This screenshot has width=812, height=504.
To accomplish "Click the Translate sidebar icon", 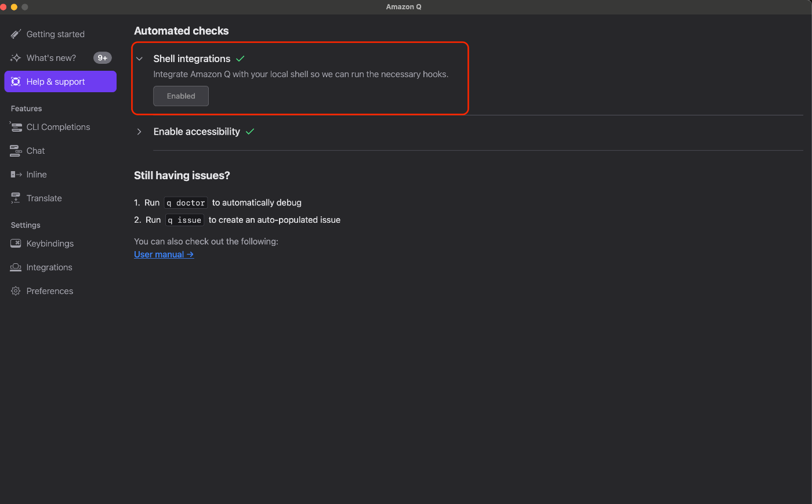I will coord(16,198).
